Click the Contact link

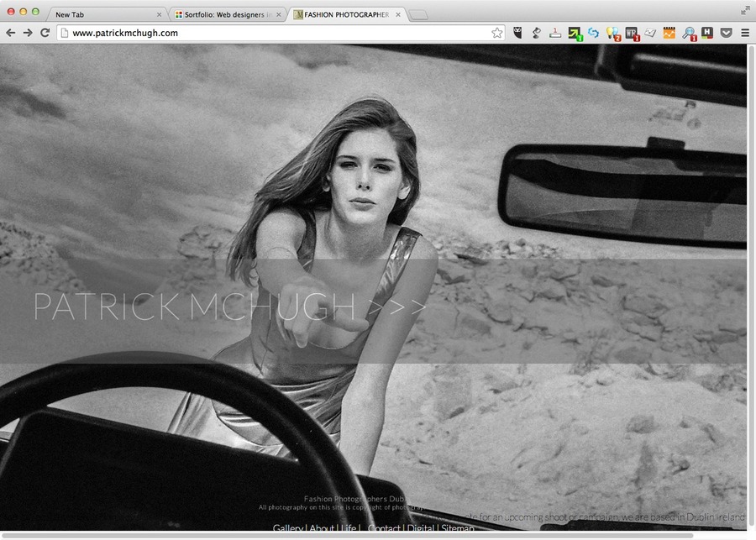tap(385, 528)
